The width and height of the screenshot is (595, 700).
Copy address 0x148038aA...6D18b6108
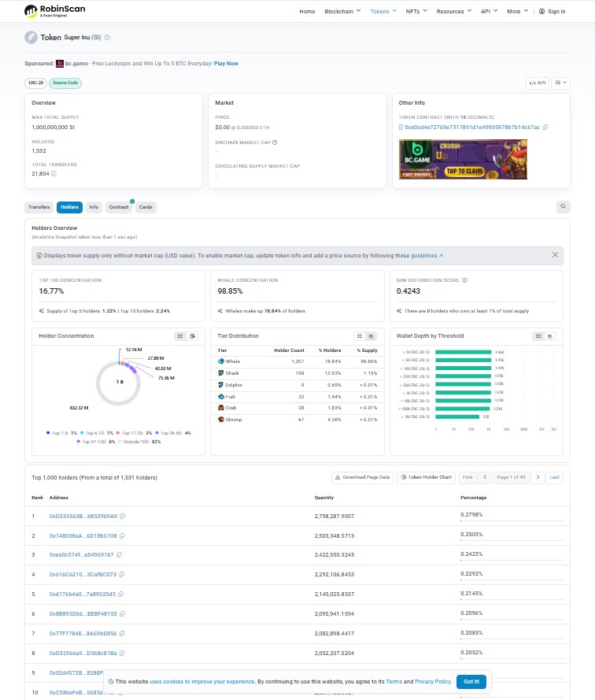122,535
